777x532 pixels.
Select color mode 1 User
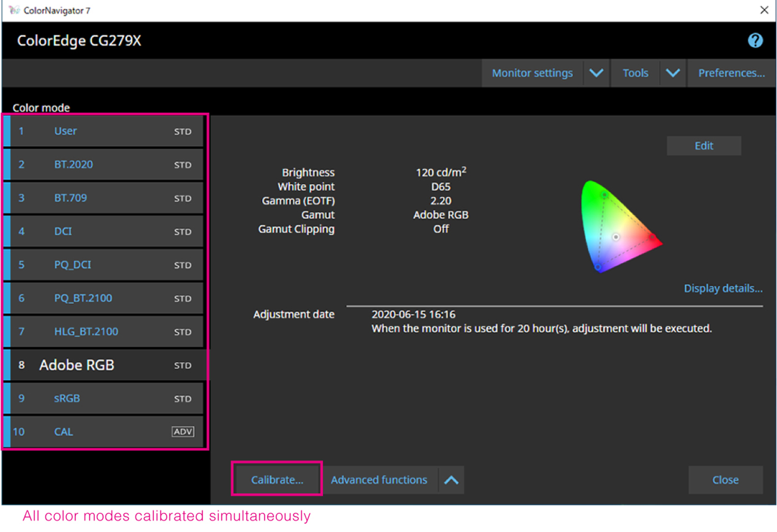click(x=103, y=131)
